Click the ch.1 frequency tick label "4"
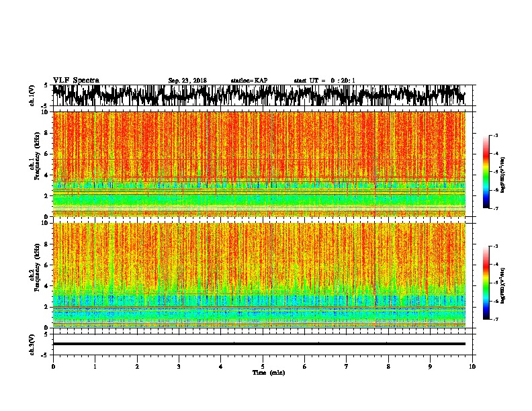532x411 pixels. tap(46, 175)
